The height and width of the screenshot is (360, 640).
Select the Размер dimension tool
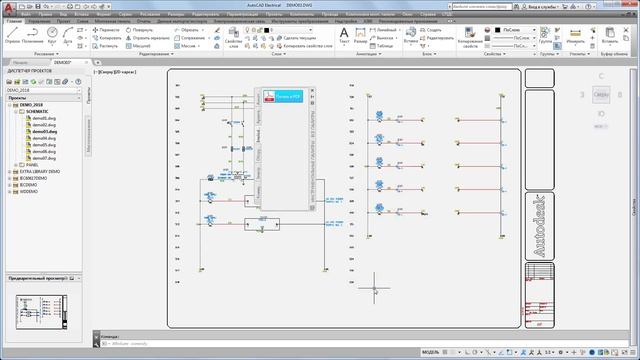[x=360, y=35]
